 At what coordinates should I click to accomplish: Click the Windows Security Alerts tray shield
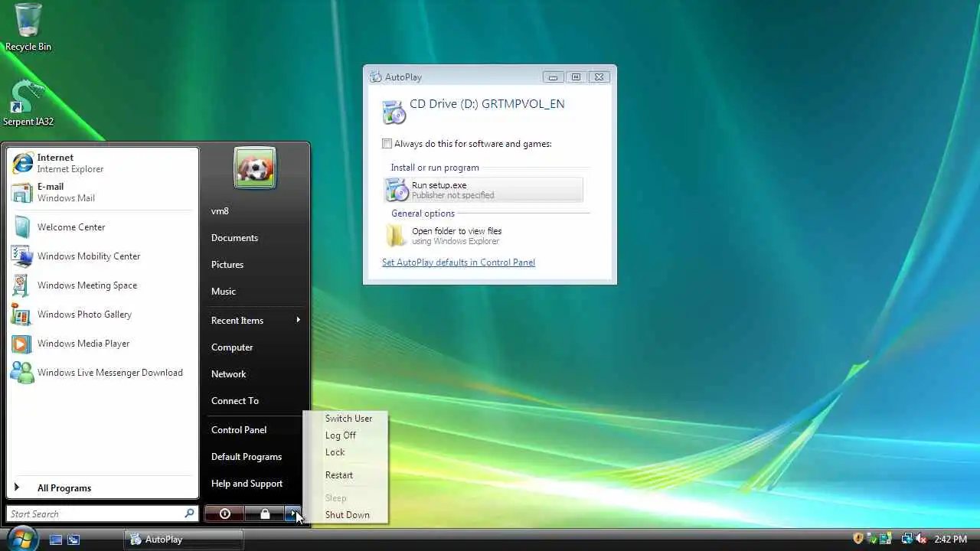coord(858,539)
